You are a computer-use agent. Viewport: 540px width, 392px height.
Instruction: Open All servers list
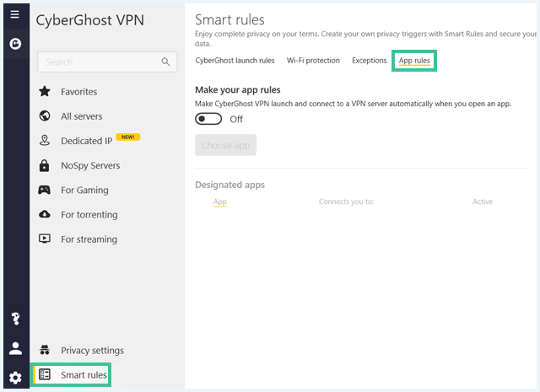click(82, 116)
